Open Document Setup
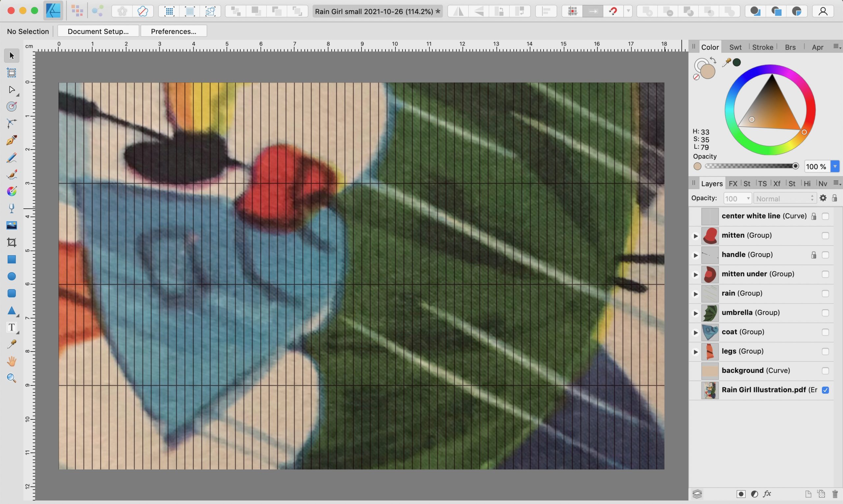The width and height of the screenshot is (843, 504). tap(98, 31)
